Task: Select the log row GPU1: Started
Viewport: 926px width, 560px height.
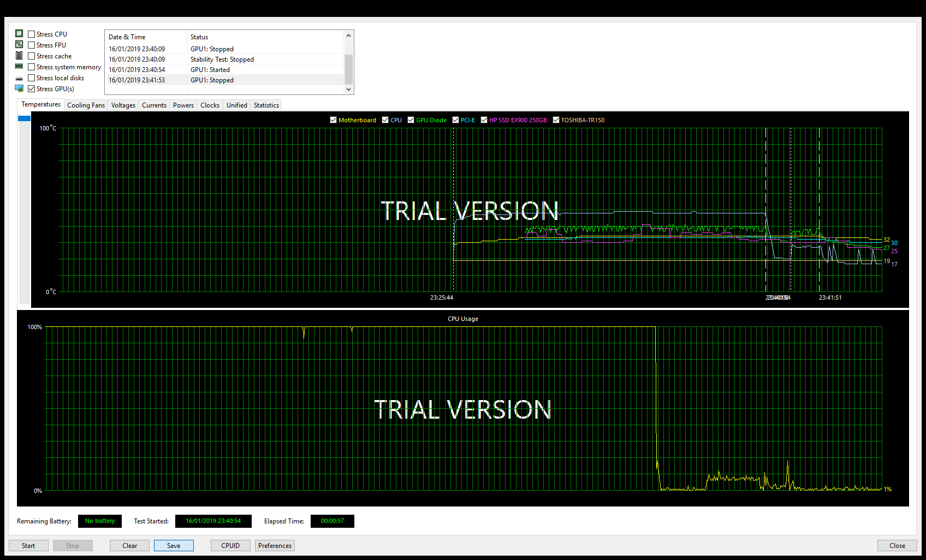Action: point(224,70)
